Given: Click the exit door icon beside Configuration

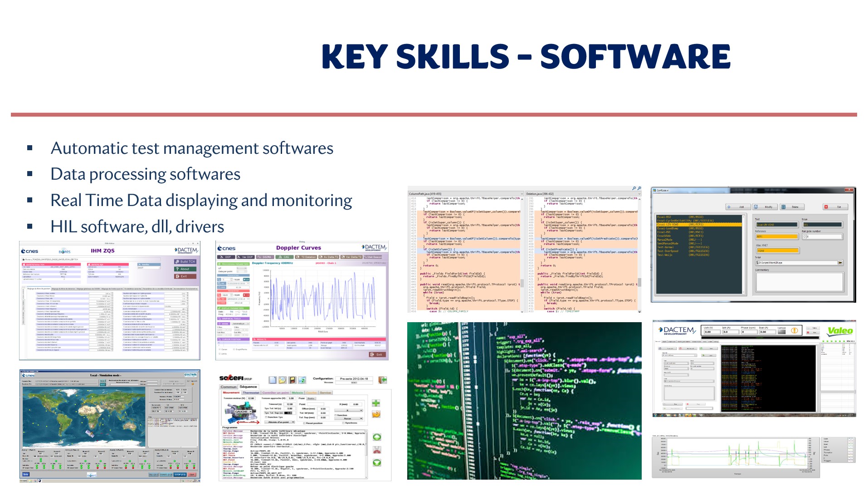Looking at the screenshot, I should (383, 380).
